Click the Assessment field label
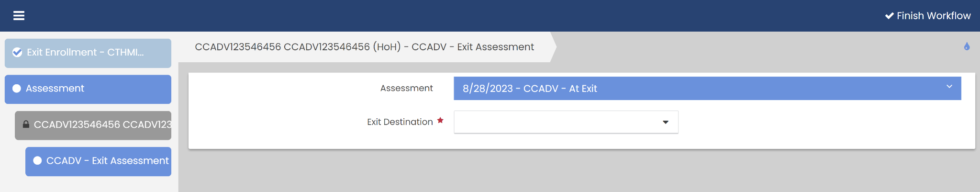 [406, 88]
